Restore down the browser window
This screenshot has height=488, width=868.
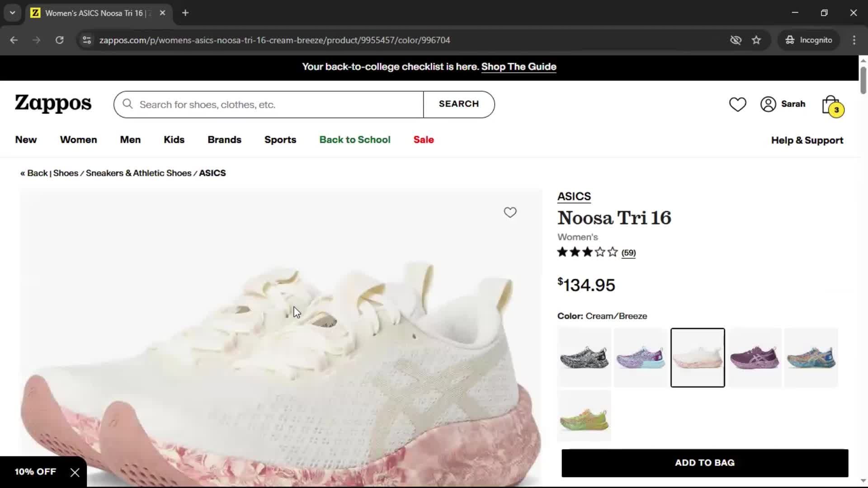(824, 13)
